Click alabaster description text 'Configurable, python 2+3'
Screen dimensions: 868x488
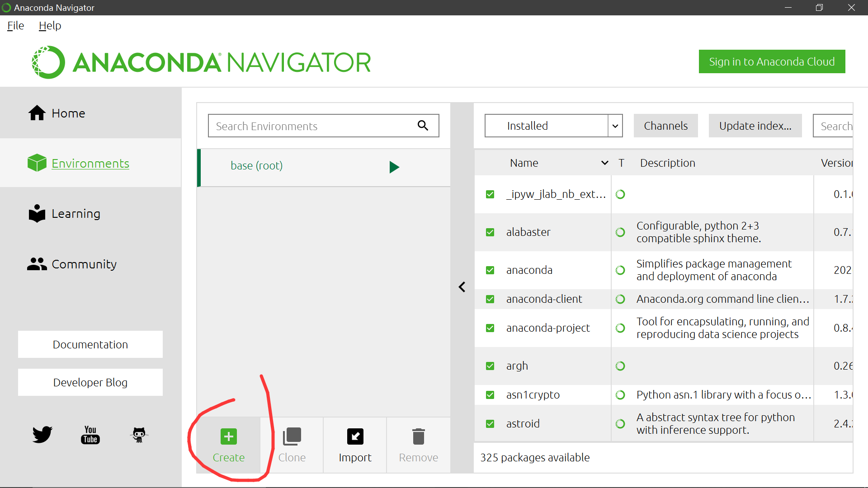coord(698,226)
